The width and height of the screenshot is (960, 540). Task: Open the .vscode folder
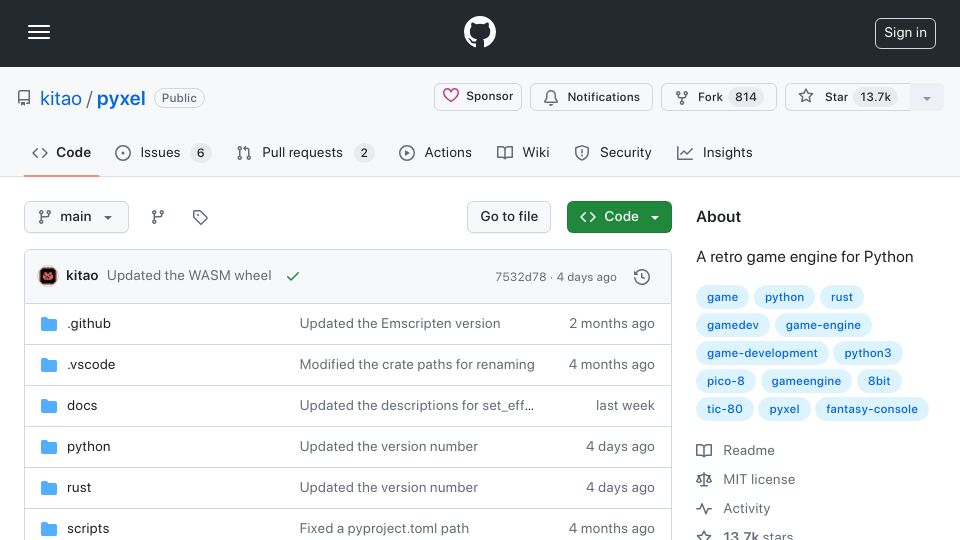click(91, 364)
